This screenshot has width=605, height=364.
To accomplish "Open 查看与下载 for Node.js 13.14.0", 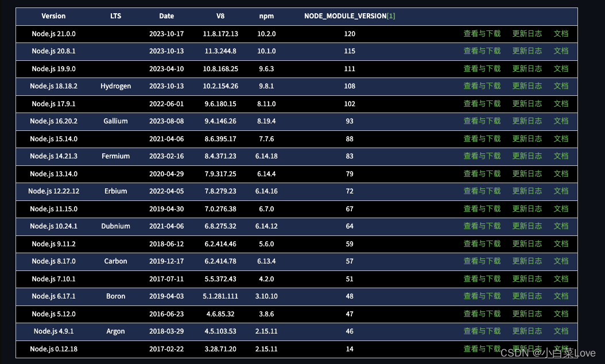I will click(x=482, y=174).
